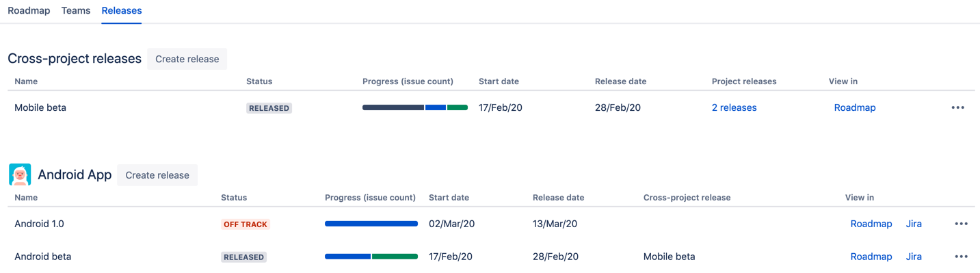Open Android beta in Jira
Screen dimensions: 980x273
[914, 257]
